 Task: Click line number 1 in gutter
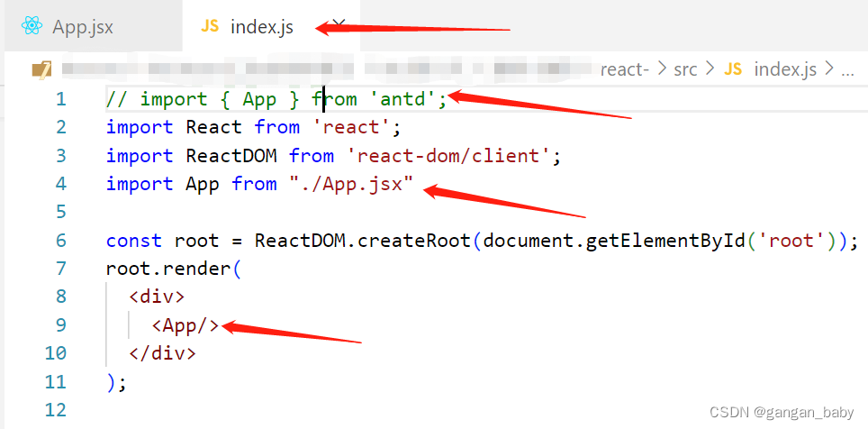click(60, 99)
